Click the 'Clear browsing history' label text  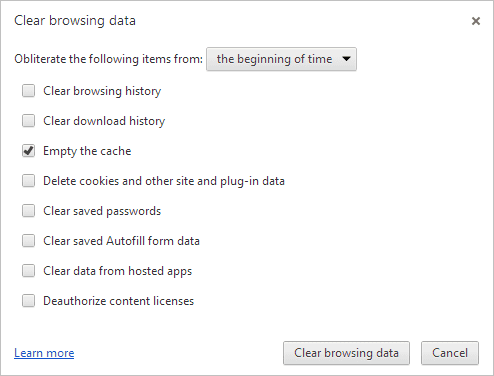pos(102,91)
